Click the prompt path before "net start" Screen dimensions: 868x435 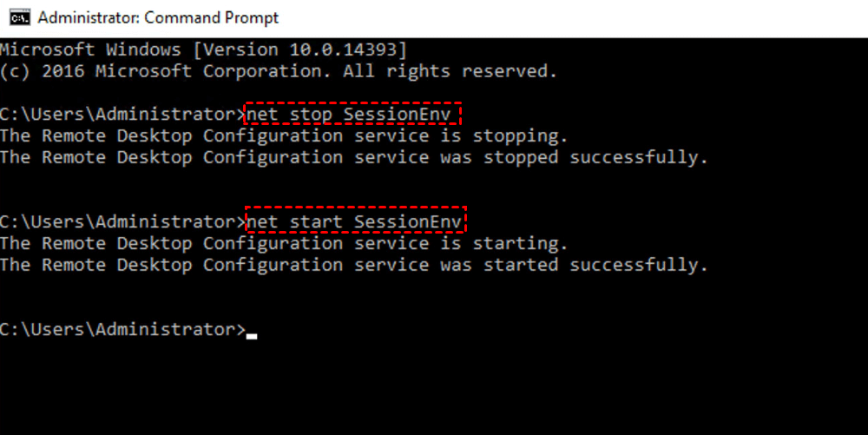(x=122, y=222)
